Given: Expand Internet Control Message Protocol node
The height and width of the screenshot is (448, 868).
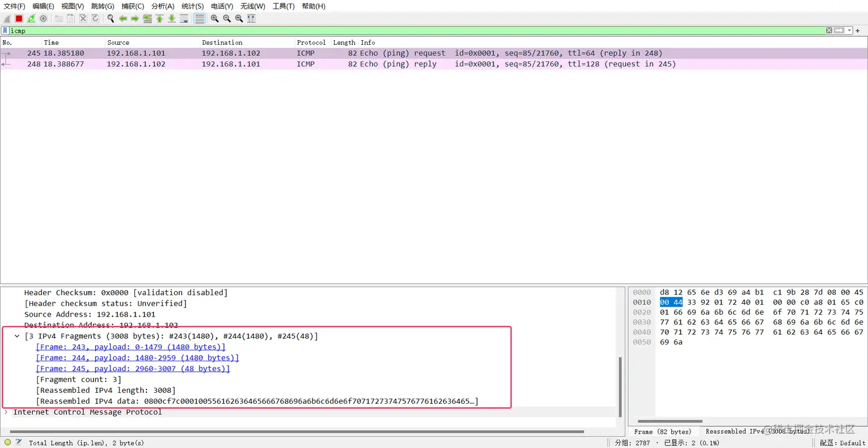Looking at the screenshot, I should (x=6, y=412).
